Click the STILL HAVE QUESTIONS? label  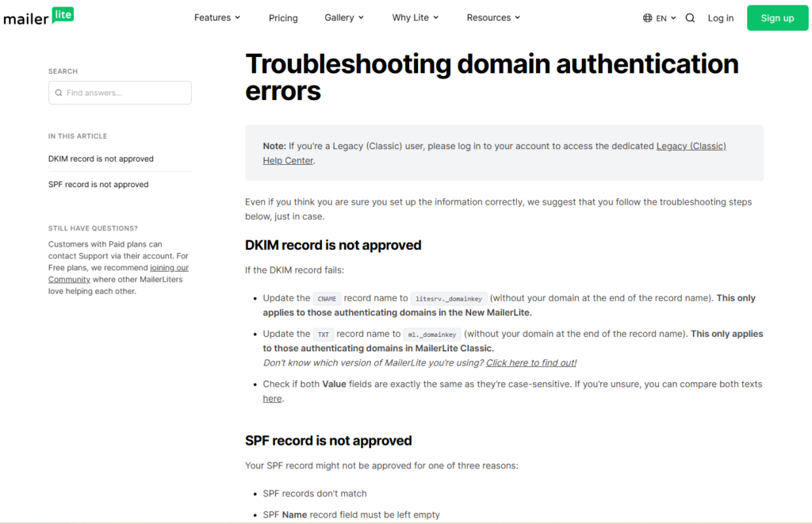point(94,228)
